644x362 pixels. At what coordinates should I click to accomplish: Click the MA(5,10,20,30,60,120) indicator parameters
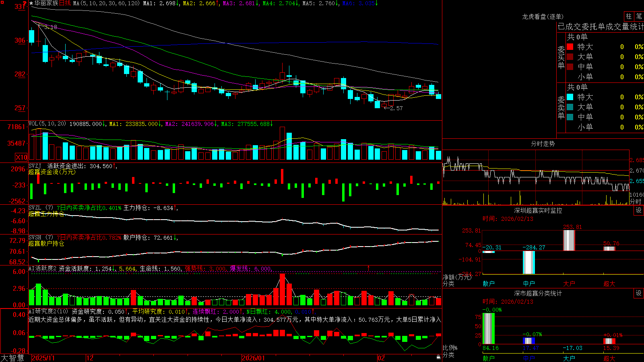[106, 3]
